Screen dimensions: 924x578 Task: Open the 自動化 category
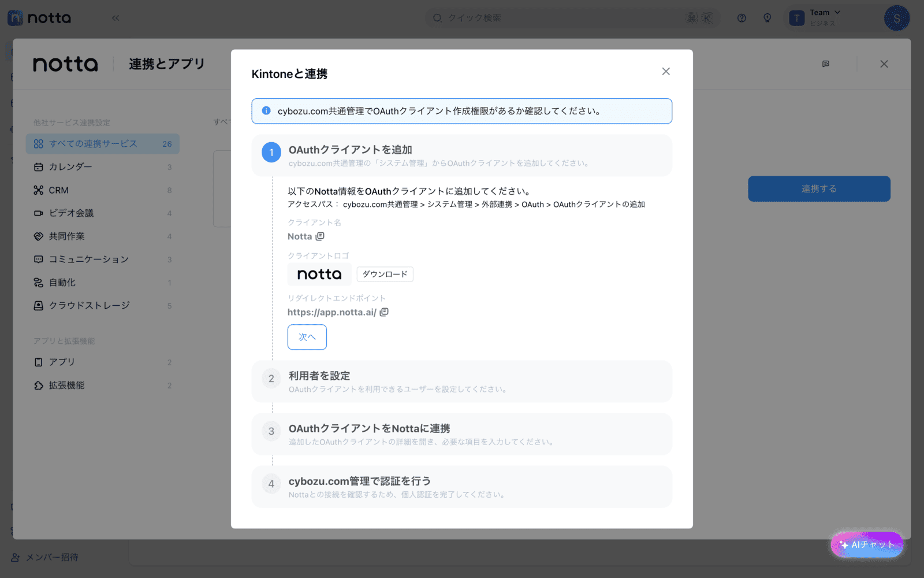(103, 283)
